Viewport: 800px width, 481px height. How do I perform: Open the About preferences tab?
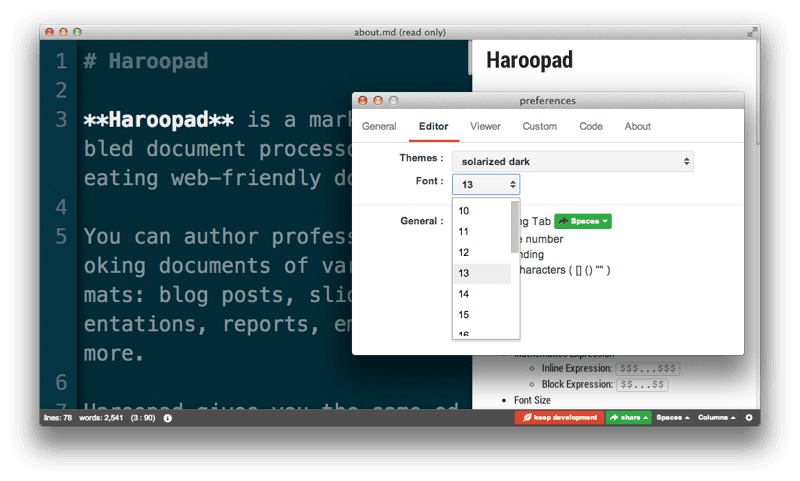pos(637,126)
